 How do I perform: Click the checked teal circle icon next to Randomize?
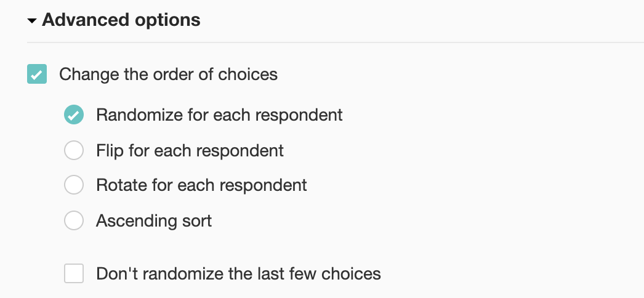pos(74,115)
